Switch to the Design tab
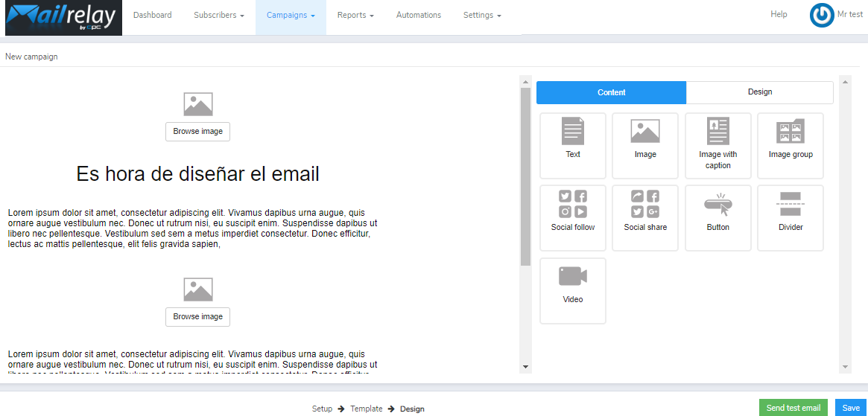 point(759,92)
